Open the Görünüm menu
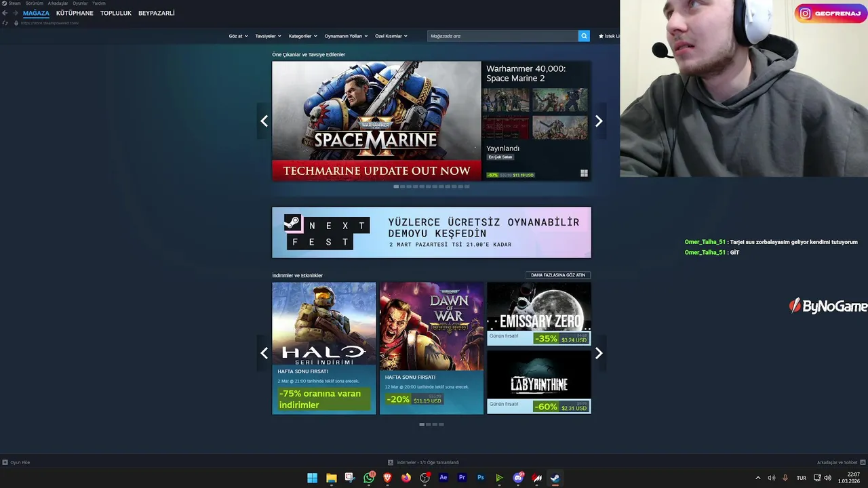The width and height of the screenshot is (868, 488). (x=35, y=3)
